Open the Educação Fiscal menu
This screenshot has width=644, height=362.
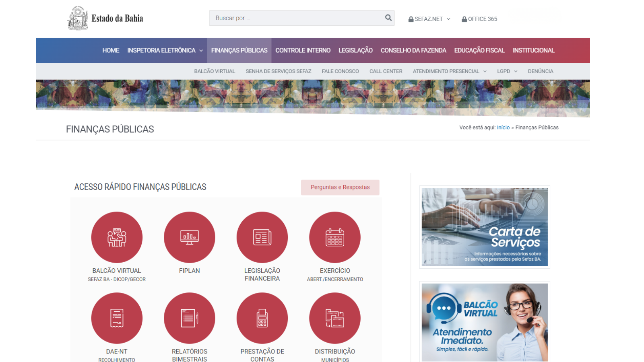tap(479, 50)
